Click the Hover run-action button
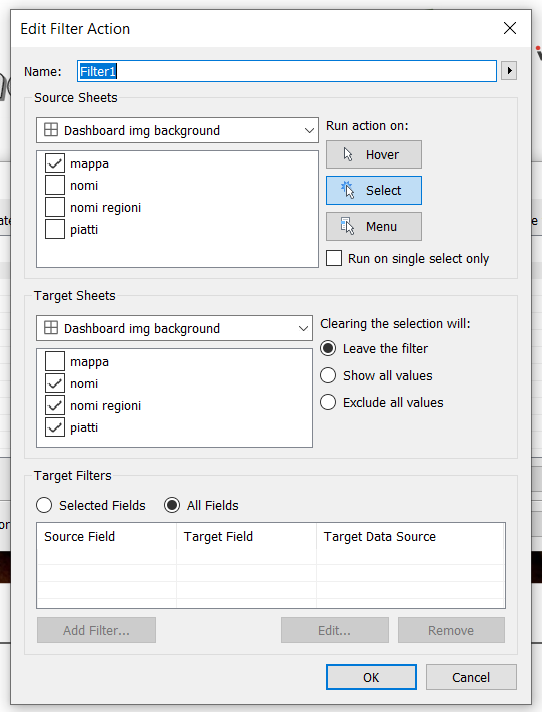This screenshot has height=712, width=542. [x=374, y=154]
